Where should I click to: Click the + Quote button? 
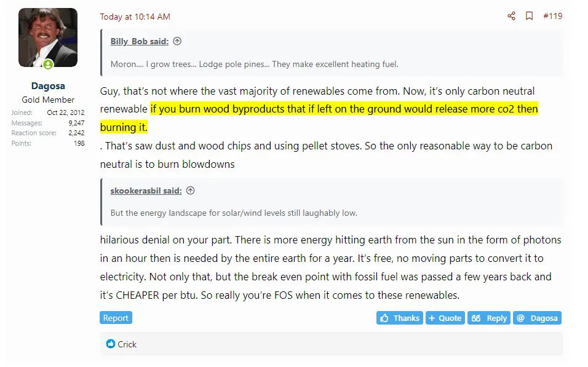pos(445,318)
